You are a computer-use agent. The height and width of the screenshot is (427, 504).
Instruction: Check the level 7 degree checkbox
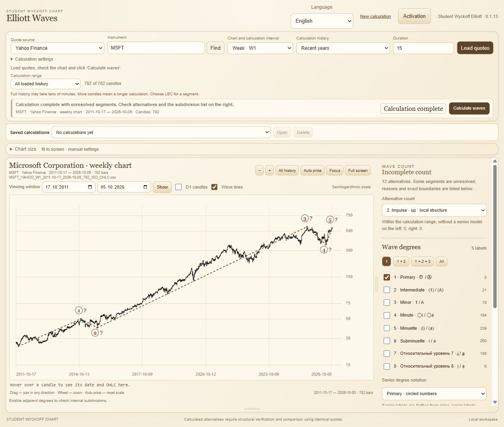[386, 354]
